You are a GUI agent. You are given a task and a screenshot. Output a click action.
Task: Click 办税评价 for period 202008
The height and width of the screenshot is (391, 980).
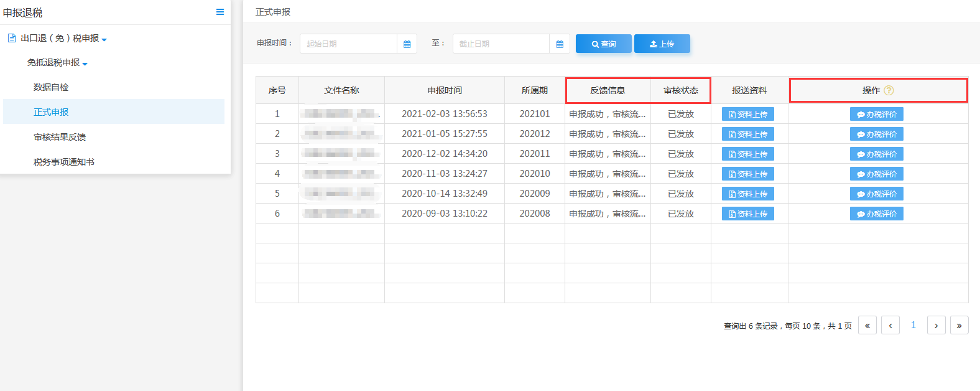pos(877,214)
